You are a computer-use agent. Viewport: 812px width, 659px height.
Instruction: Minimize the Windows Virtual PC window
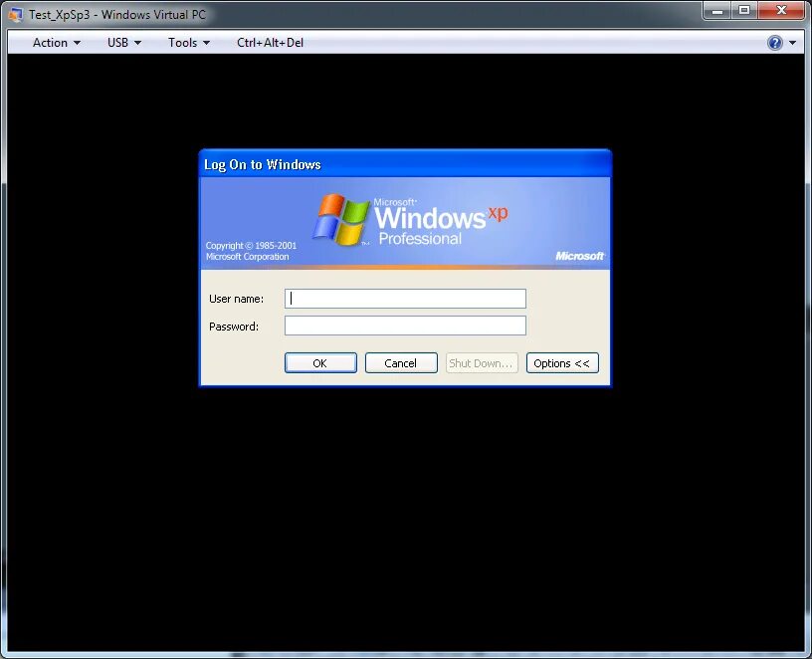point(717,10)
